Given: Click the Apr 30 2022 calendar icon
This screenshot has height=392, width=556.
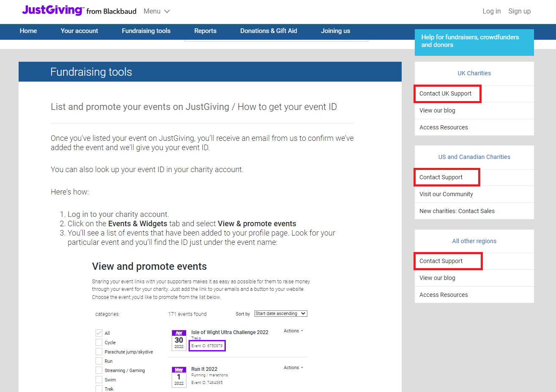Looking at the screenshot, I should [x=179, y=340].
